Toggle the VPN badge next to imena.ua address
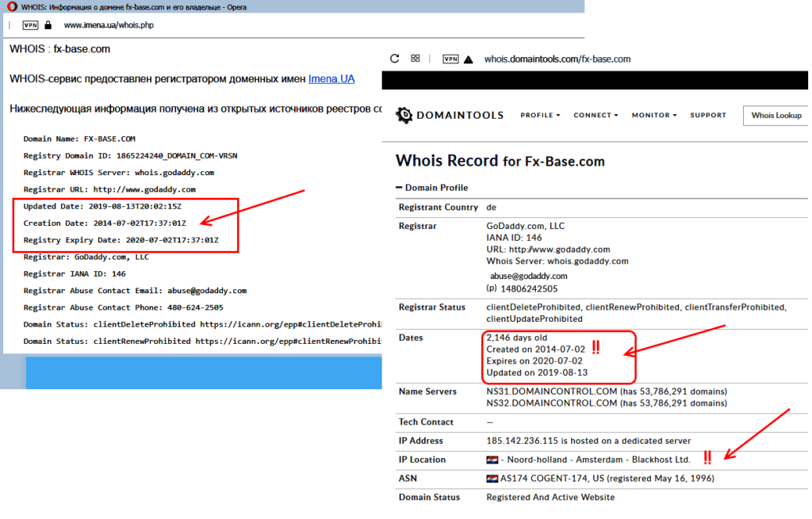This screenshot has height=519, width=812. pyautogui.click(x=30, y=25)
